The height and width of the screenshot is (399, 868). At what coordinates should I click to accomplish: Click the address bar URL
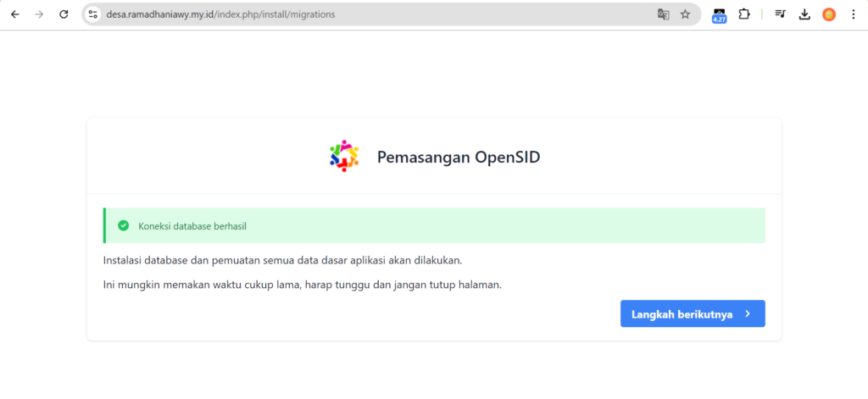pyautogui.click(x=221, y=14)
